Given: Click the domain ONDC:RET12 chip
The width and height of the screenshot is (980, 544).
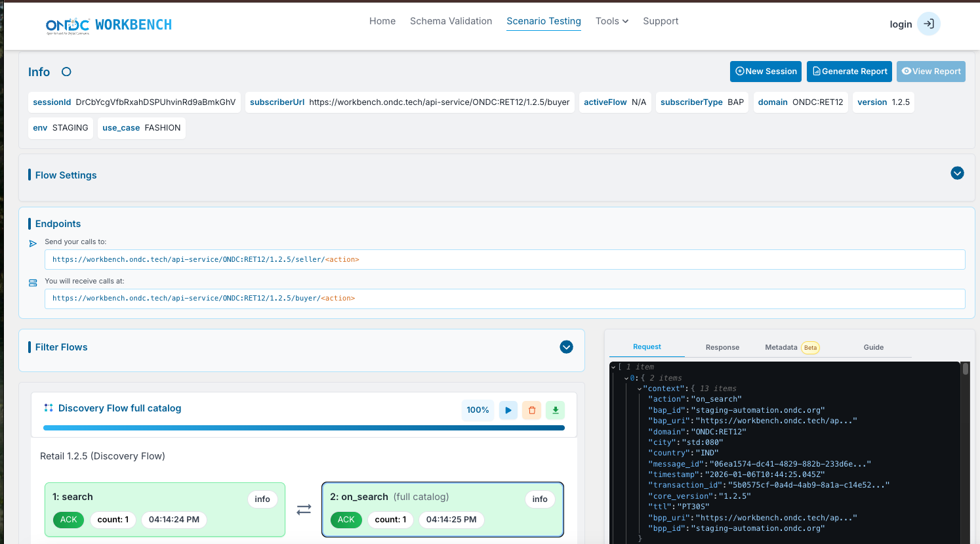Looking at the screenshot, I should 800,102.
